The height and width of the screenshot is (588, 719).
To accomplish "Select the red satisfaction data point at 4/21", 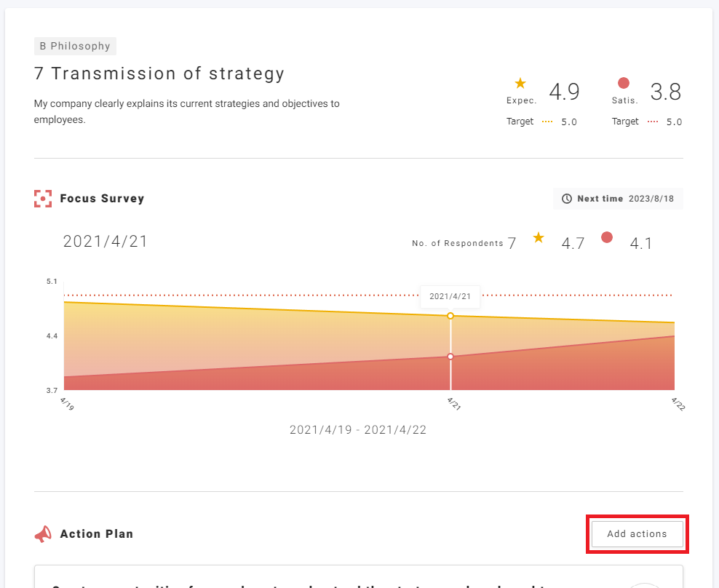I will pos(450,357).
